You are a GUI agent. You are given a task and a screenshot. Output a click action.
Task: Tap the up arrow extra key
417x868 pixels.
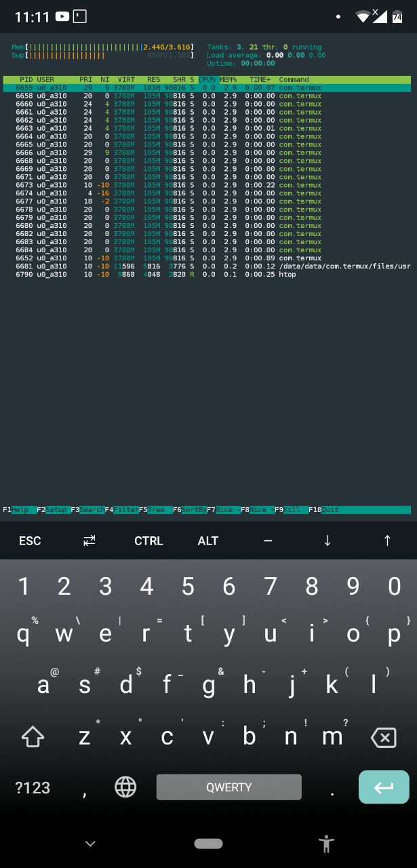coord(387,540)
